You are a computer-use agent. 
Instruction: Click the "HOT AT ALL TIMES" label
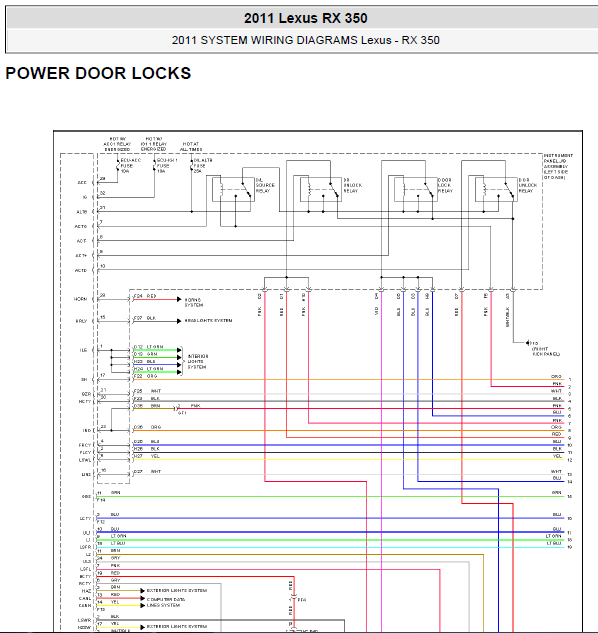[191, 147]
